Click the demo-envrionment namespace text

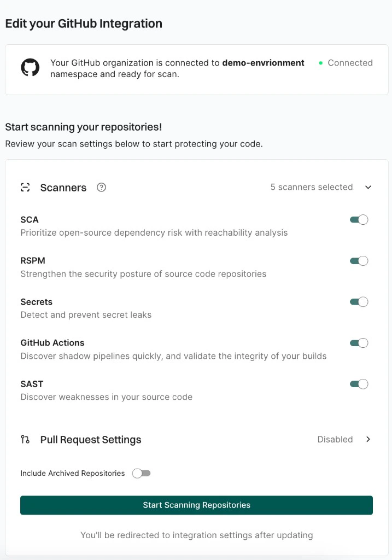click(262, 62)
